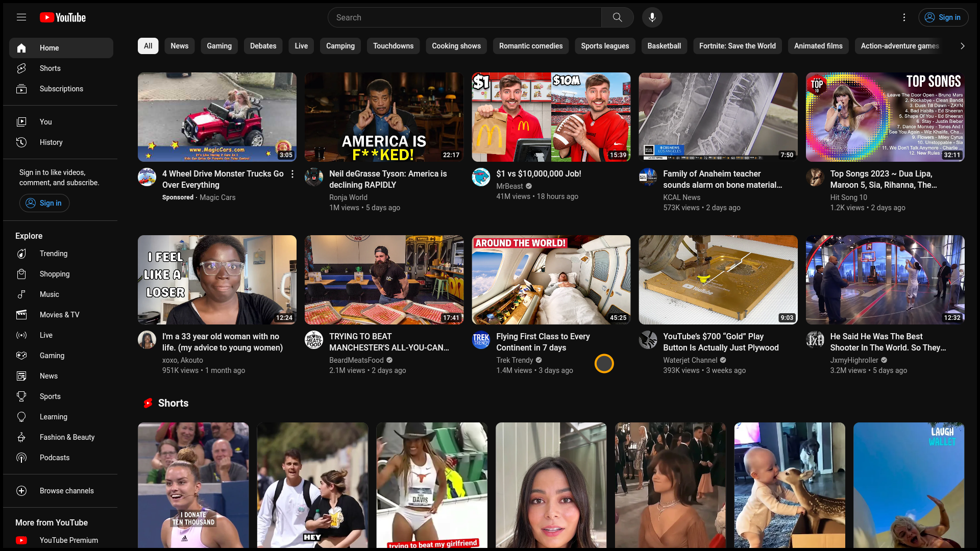This screenshot has width=980, height=551.
Task: Select the Animated films chip
Action: [x=818, y=46]
